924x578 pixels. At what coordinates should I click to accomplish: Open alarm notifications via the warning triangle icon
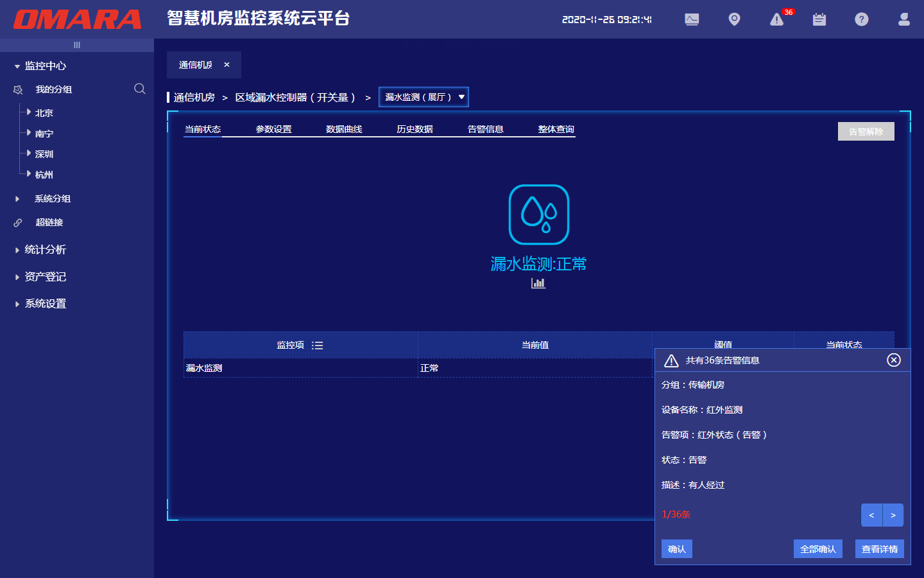pos(776,19)
